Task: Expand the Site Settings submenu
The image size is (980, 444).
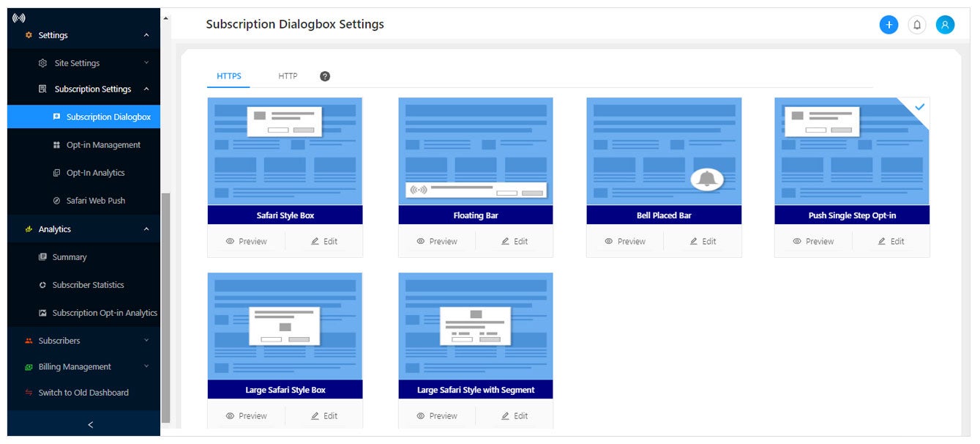Action: [x=146, y=63]
